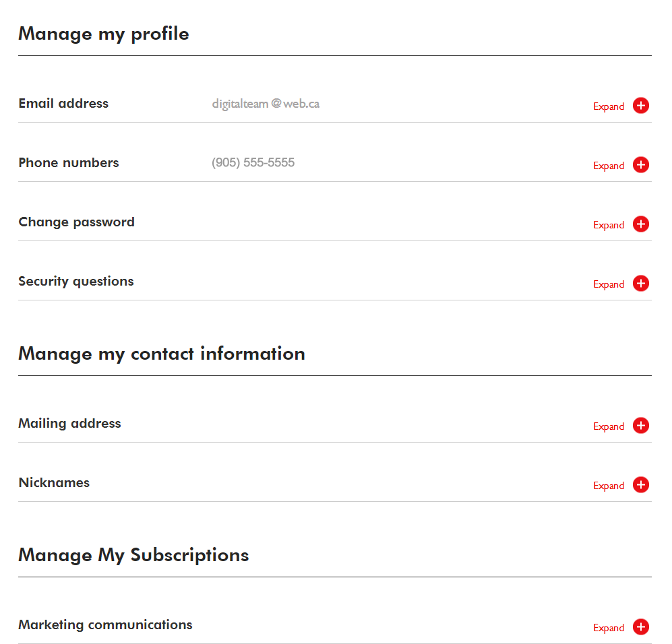This screenshot has width=672, height=644.
Task: Click the Expand text for Phone numbers
Action: [x=608, y=166]
